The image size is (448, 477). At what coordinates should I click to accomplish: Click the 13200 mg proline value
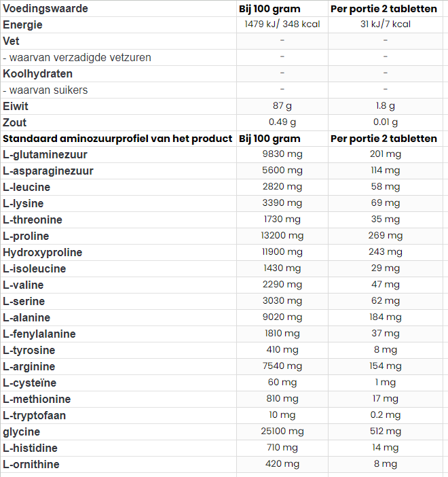[x=282, y=236]
